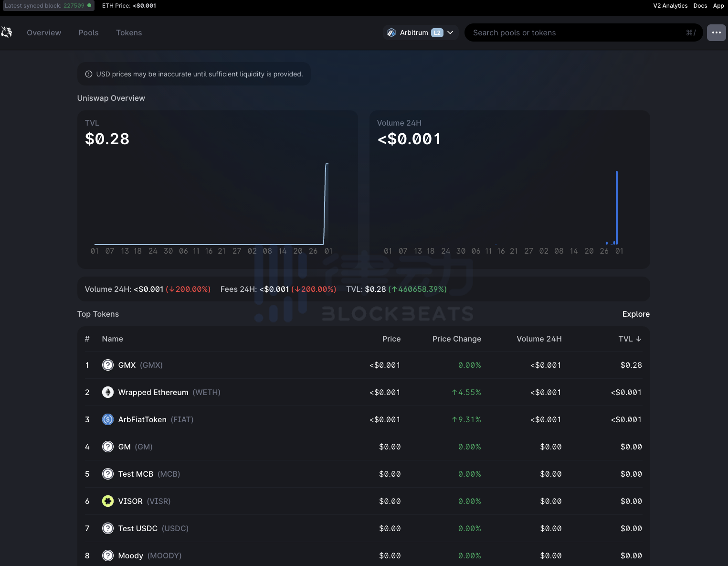Open the Test USDC (USDC) row
This screenshot has width=728, height=566.
[363, 528]
